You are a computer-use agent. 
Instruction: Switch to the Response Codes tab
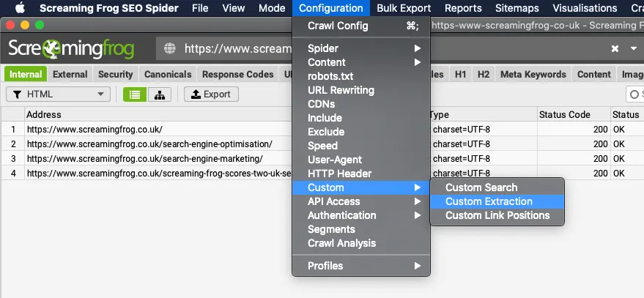coord(237,74)
